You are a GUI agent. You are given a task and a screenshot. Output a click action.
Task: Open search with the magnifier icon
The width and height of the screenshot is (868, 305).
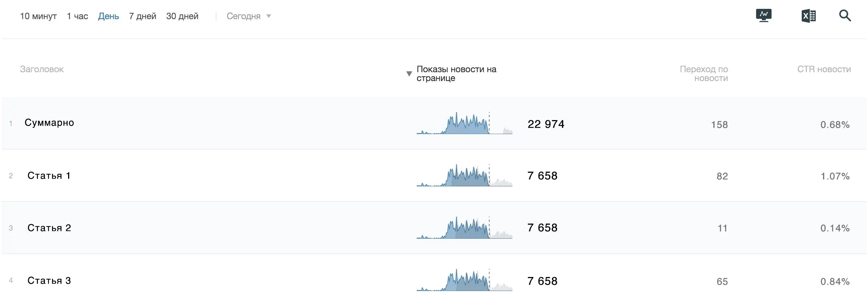tap(845, 16)
